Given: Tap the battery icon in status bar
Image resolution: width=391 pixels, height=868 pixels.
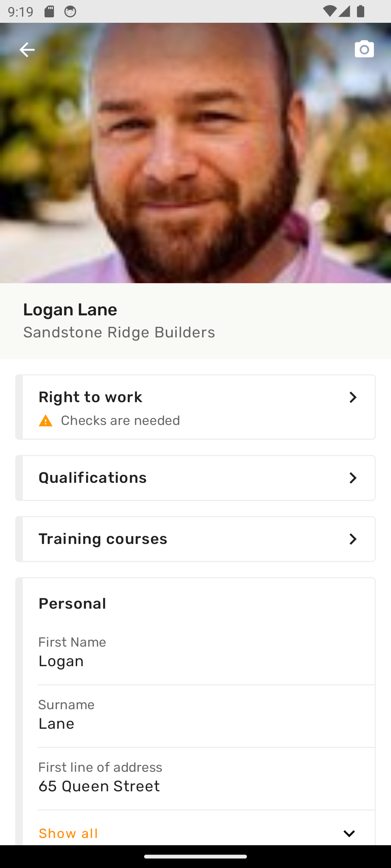Looking at the screenshot, I should pos(360,12).
